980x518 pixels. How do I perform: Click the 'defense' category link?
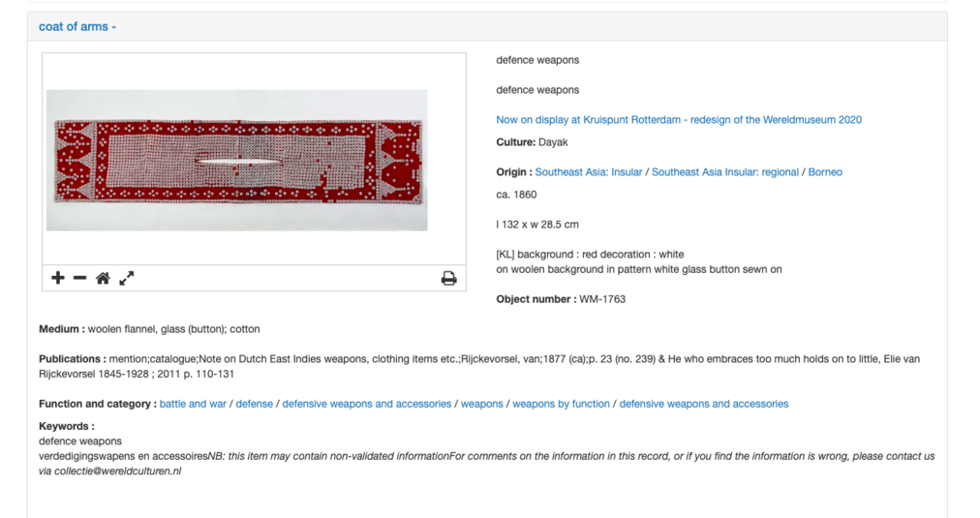255,404
